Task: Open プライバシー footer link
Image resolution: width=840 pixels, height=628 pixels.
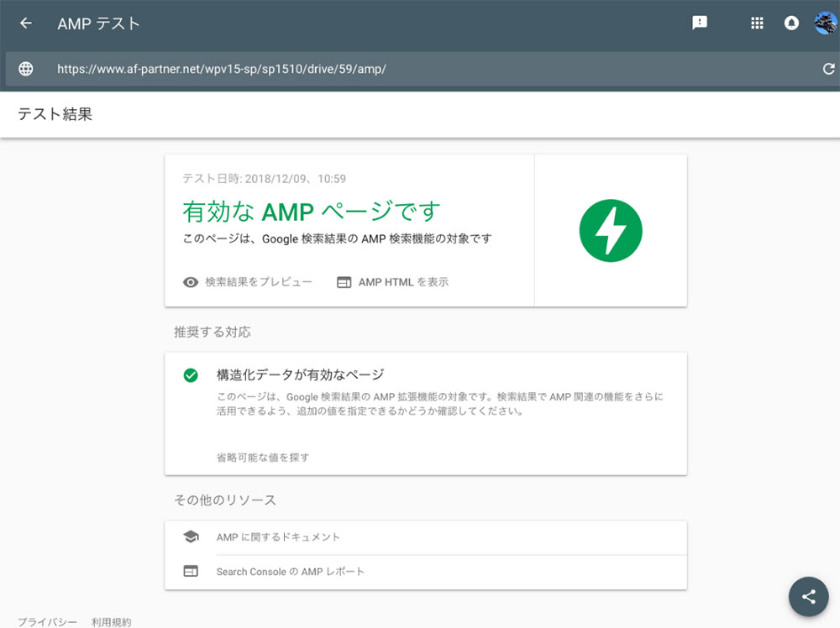Action: pyautogui.click(x=47, y=621)
